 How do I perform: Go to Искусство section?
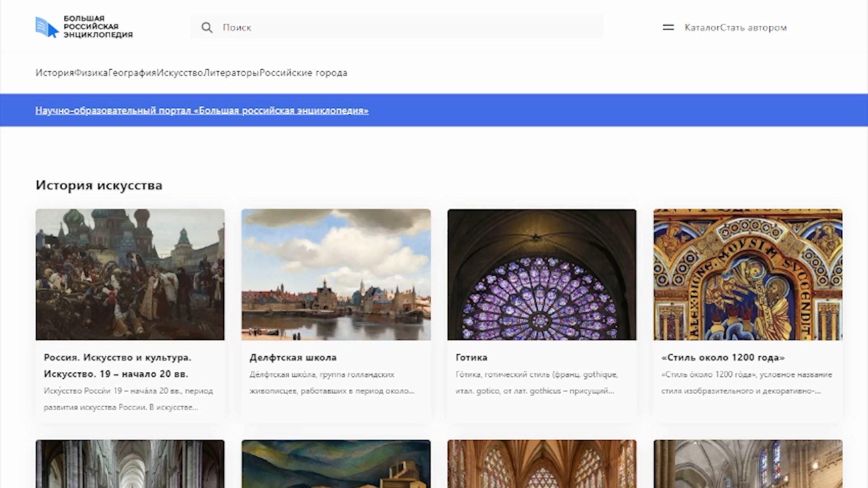pos(180,73)
